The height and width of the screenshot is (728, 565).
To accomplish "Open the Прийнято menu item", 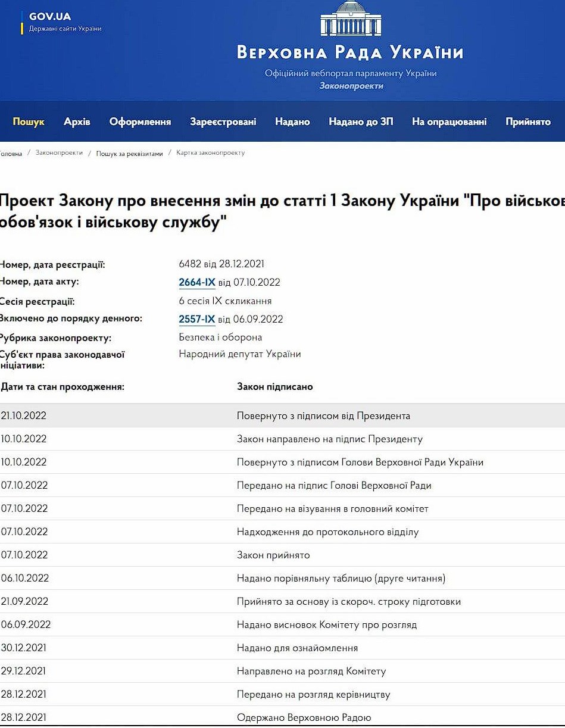I will [x=527, y=121].
